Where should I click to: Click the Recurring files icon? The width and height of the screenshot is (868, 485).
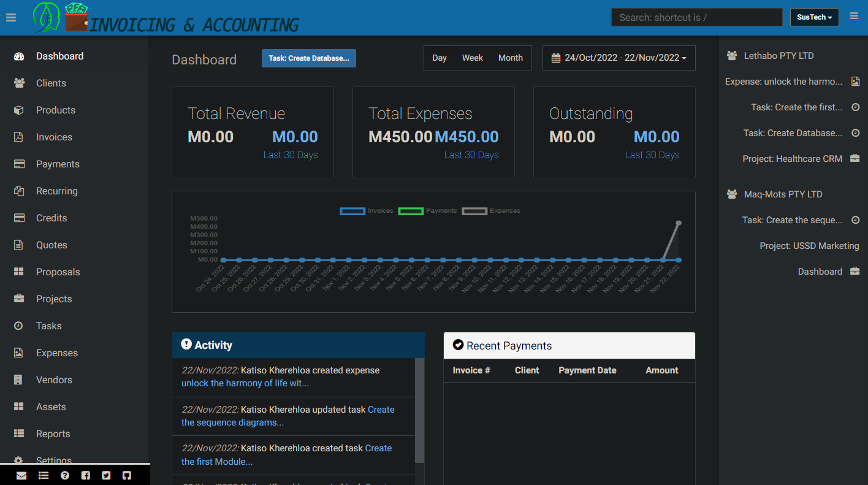19,191
